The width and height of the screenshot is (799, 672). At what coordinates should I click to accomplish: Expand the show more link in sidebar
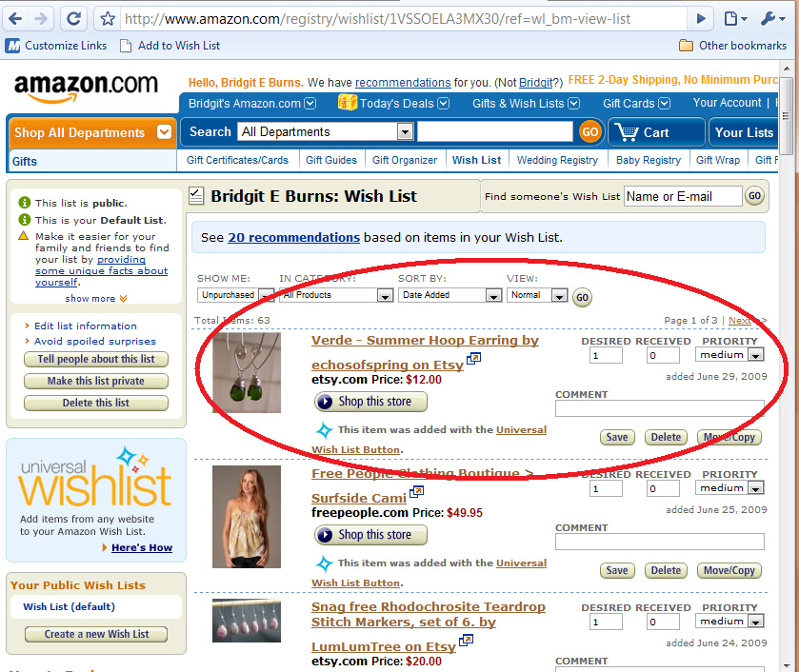pyautogui.click(x=96, y=299)
